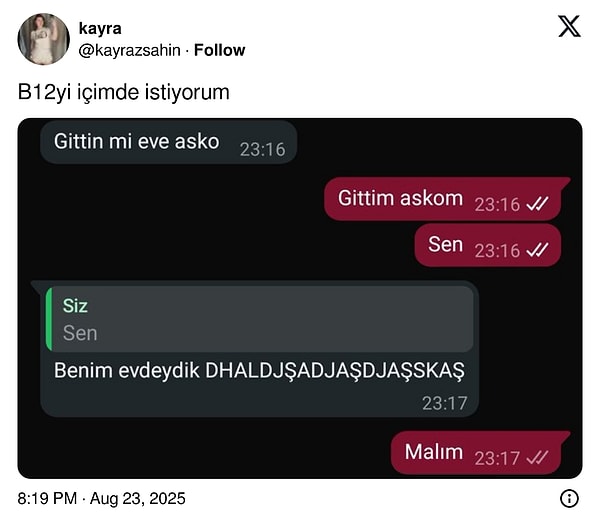This screenshot has width=600, height=529.
Task: Click the read checkmarks on 'Gittim askom'
Action: [x=537, y=204]
